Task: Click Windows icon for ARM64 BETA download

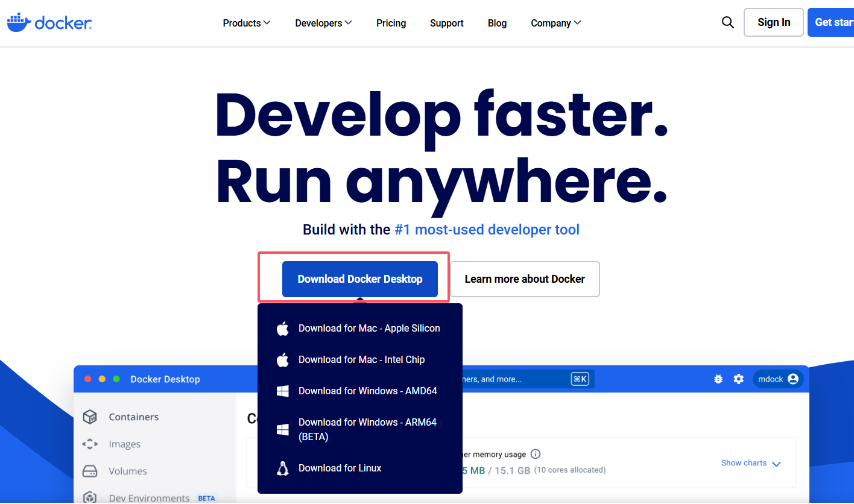Action: 282,429
